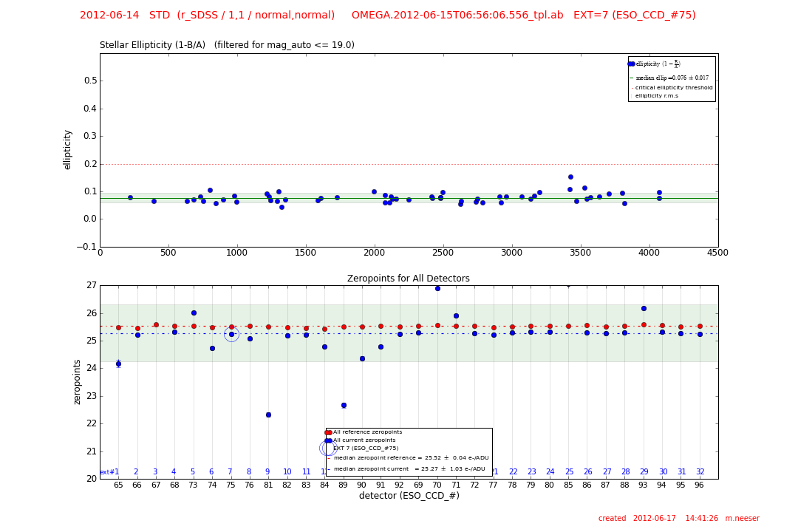Viewport: 798px width, 532px height.
Task: Click extension number 25 label
Action: [569, 472]
